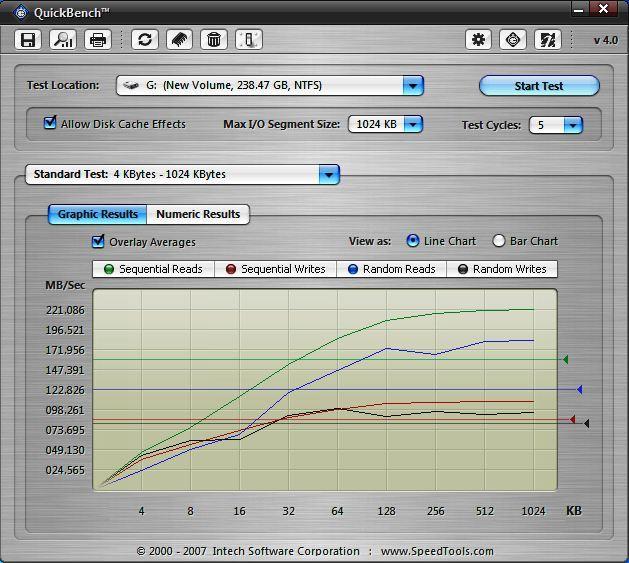This screenshot has width=629, height=563.
Task: Select the Line Chart radio button
Action: click(413, 241)
